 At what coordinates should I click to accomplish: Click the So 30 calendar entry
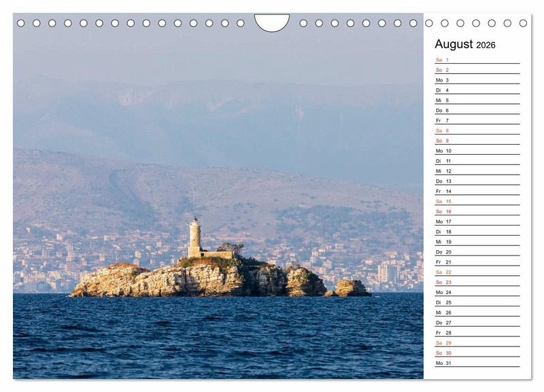tap(476, 353)
